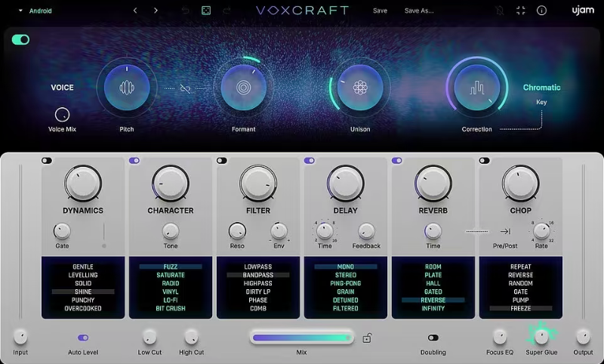Toggle the Doubling switch

click(433, 338)
